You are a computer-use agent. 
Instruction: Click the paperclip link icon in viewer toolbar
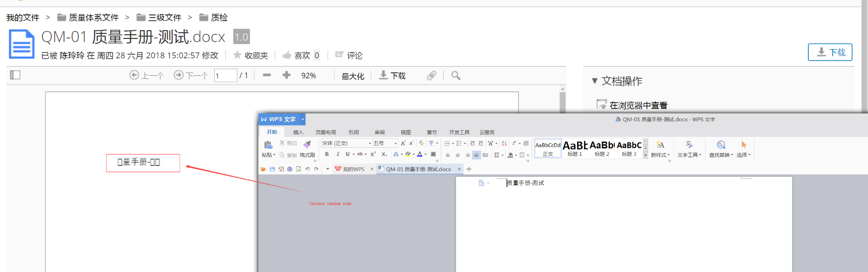pyautogui.click(x=432, y=75)
